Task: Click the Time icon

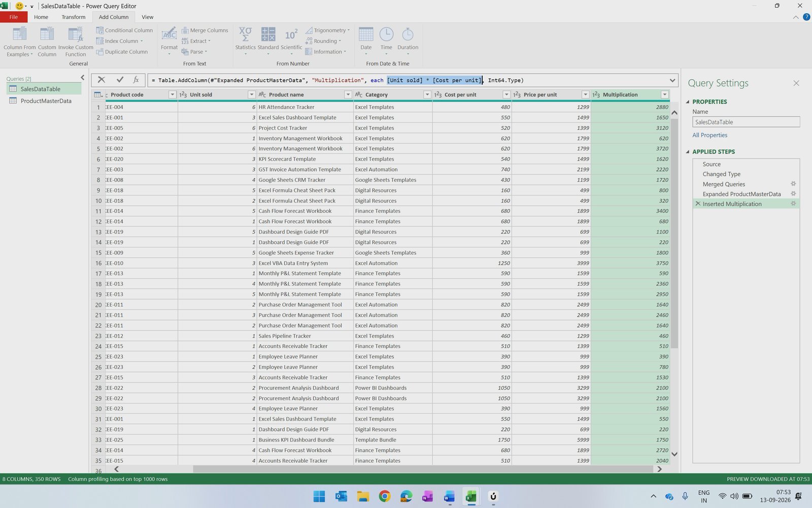Action: (386, 35)
